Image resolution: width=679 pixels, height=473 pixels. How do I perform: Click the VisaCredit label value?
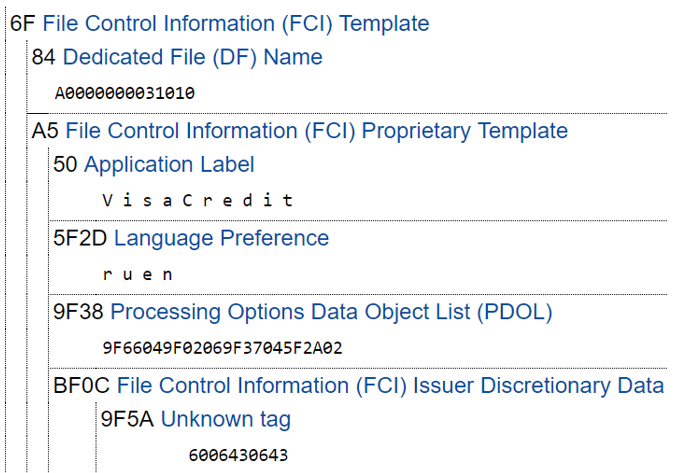coord(198,200)
